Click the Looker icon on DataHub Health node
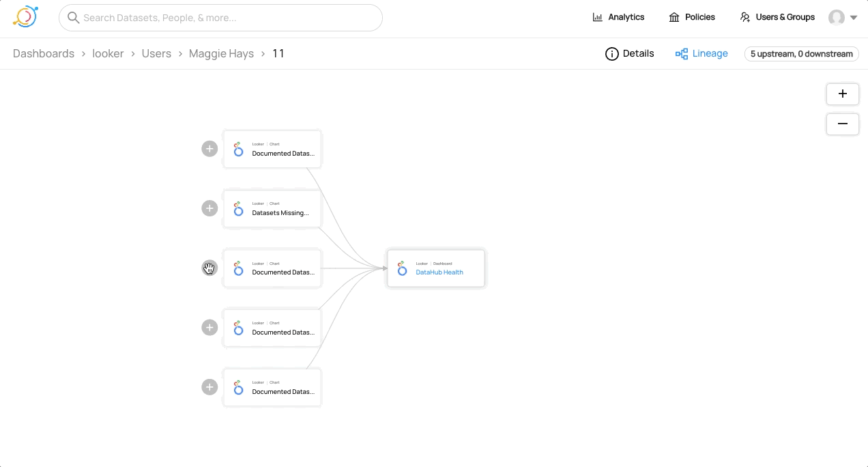The height and width of the screenshot is (467, 868). click(402, 268)
